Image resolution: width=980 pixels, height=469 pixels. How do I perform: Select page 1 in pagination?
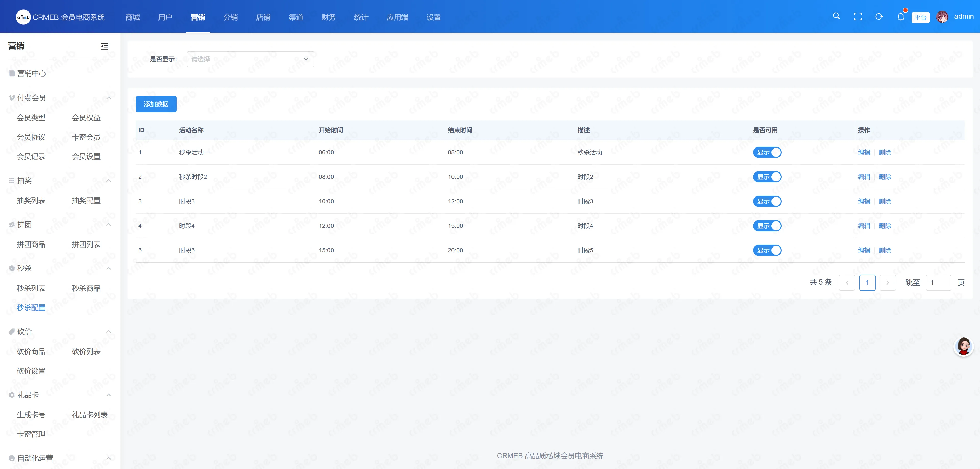click(867, 283)
